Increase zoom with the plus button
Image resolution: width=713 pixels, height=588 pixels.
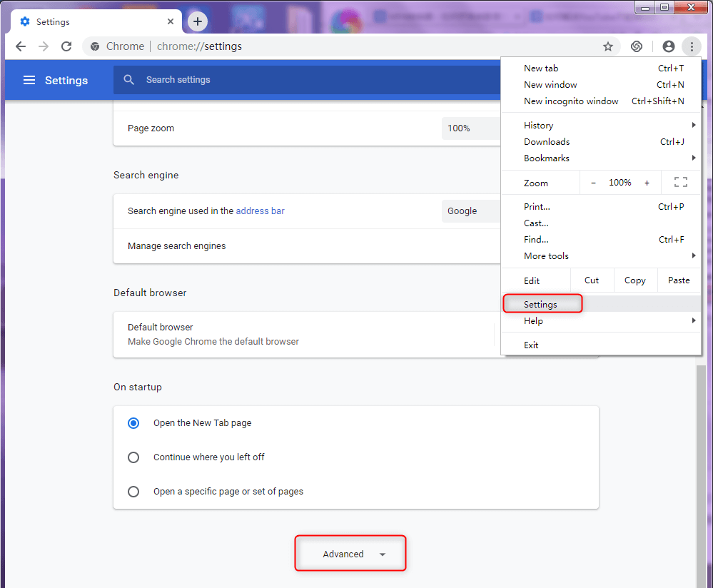647,183
